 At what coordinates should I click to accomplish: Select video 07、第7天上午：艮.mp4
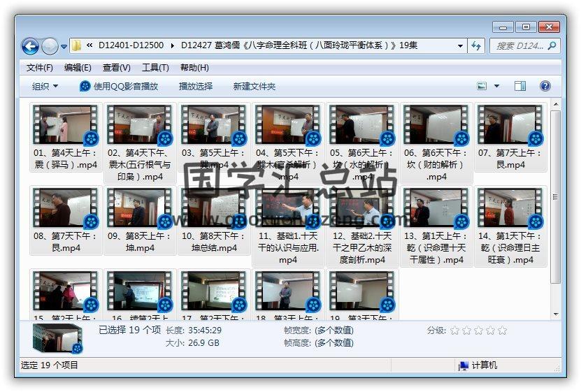[510, 138]
